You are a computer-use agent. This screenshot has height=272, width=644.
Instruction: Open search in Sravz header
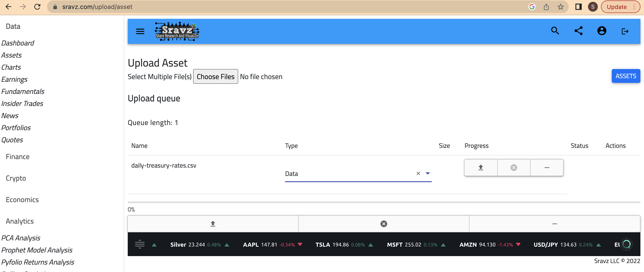555,31
